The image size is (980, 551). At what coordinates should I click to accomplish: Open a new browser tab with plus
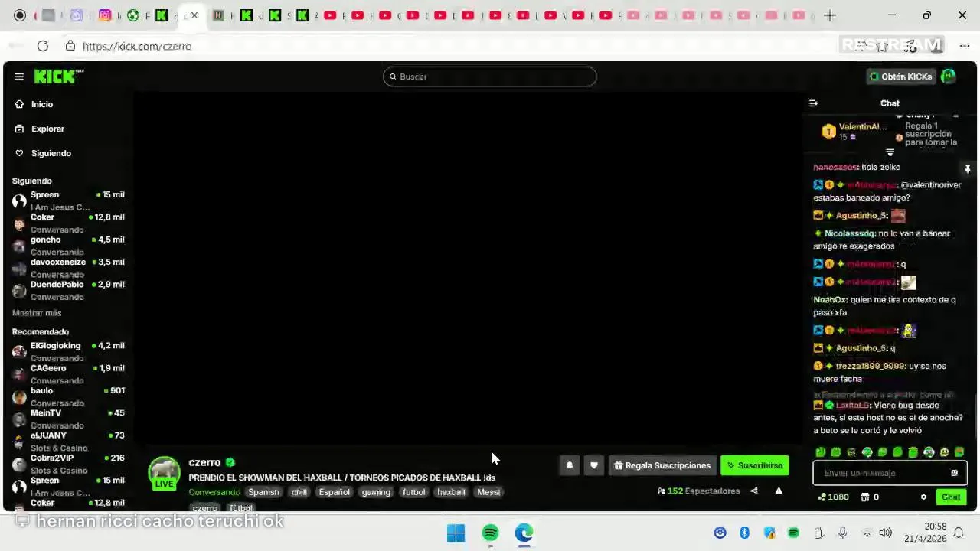click(830, 15)
